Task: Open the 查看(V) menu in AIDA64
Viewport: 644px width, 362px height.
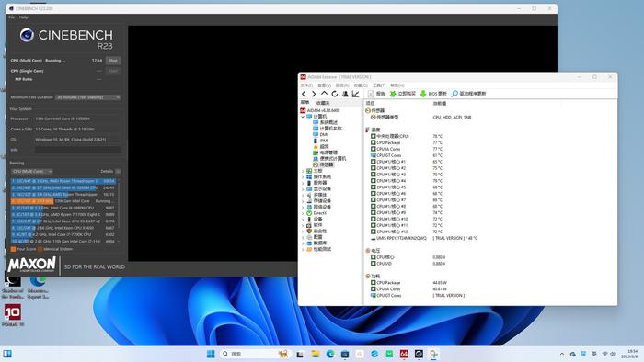Action: tap(324, 85)
